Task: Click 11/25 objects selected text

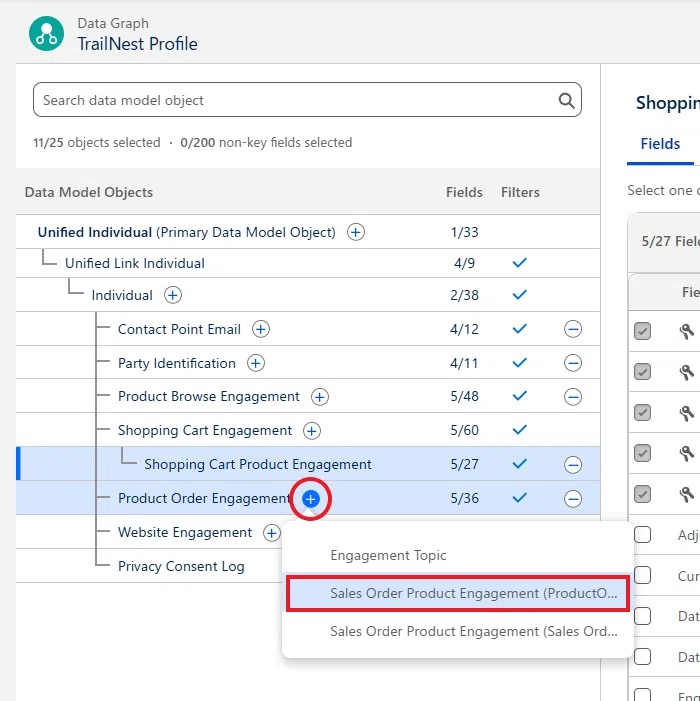Action: click(97, 143)
